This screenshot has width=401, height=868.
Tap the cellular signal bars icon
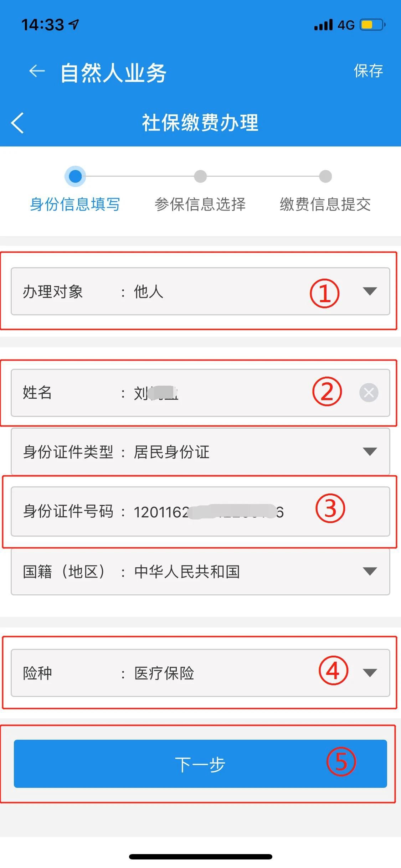323,25
